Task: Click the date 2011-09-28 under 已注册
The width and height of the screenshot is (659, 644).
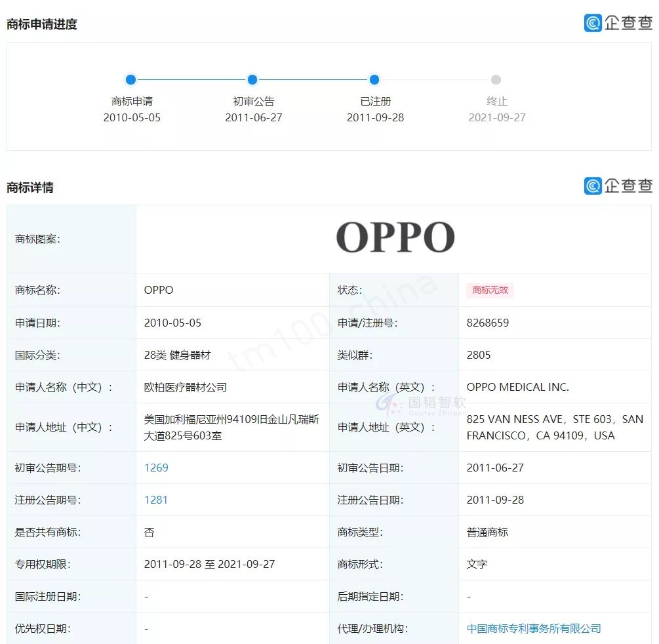Action: (375, 117)
